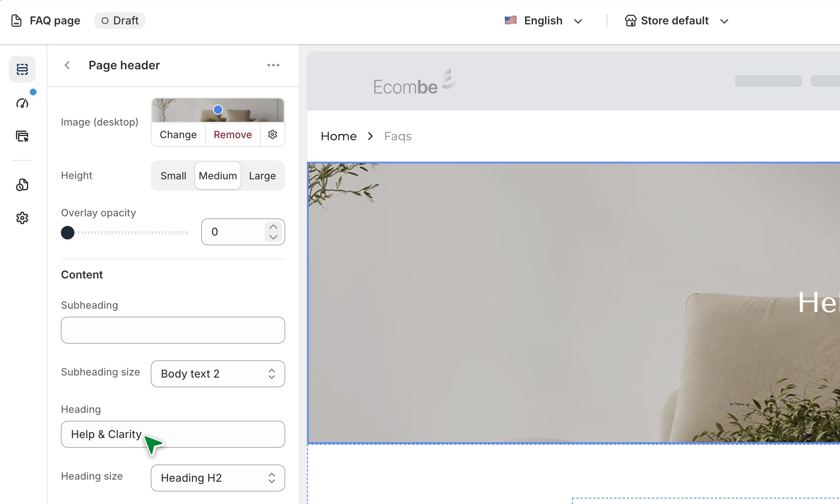
Task: Click the back arrow beside Page header
Action: point(67,65)
